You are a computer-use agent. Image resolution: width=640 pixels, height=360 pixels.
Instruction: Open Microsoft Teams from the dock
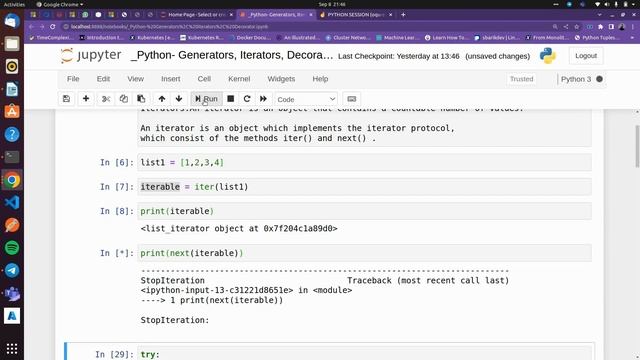pos(12,293)
